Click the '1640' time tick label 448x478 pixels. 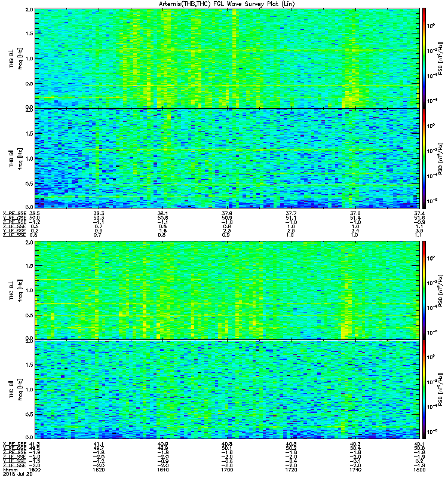(162, 470)
